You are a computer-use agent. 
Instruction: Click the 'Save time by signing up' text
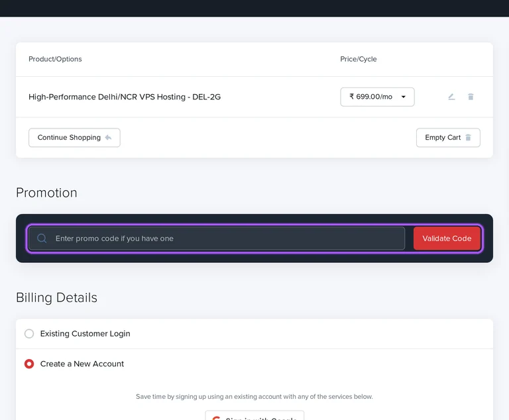pyautogui.click(x=254, y=397)
